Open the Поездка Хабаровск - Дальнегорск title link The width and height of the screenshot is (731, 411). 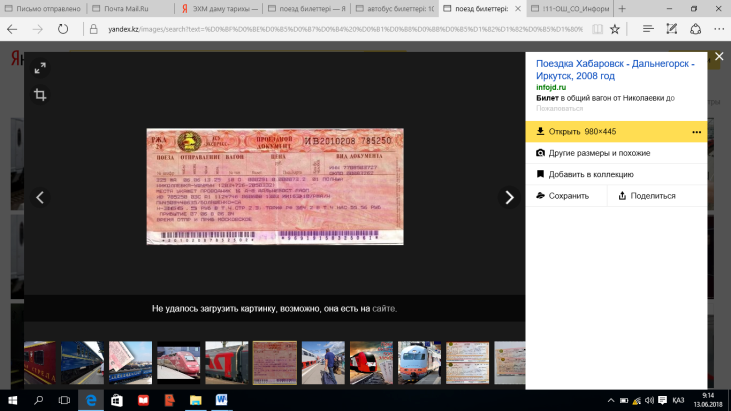(615, 69)
